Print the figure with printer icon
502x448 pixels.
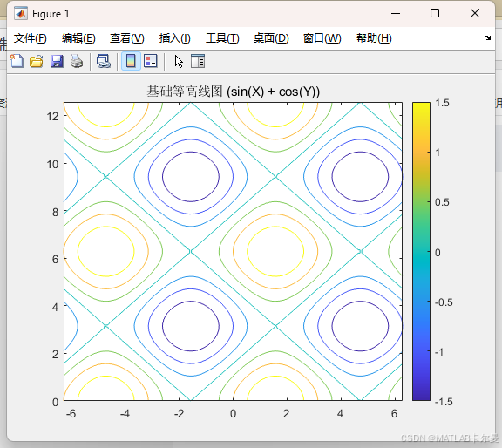[77, 61]
